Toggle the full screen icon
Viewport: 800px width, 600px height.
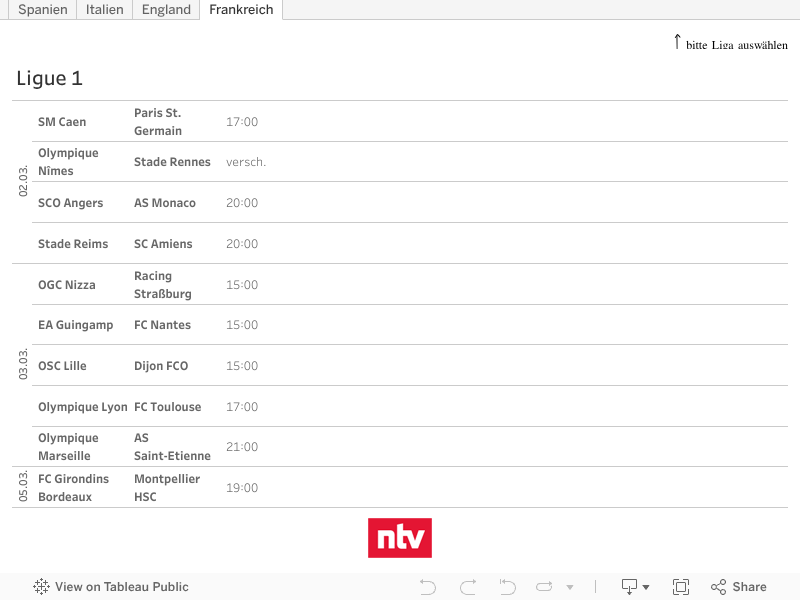681,587
